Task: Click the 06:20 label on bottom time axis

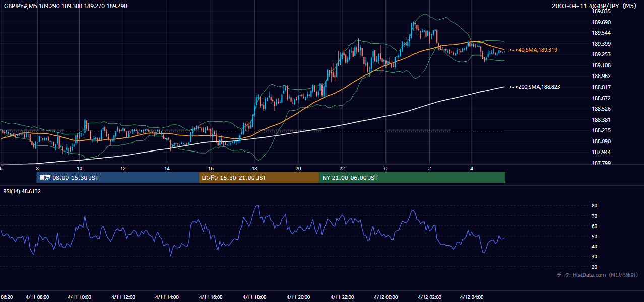Action: click(7, 297)
